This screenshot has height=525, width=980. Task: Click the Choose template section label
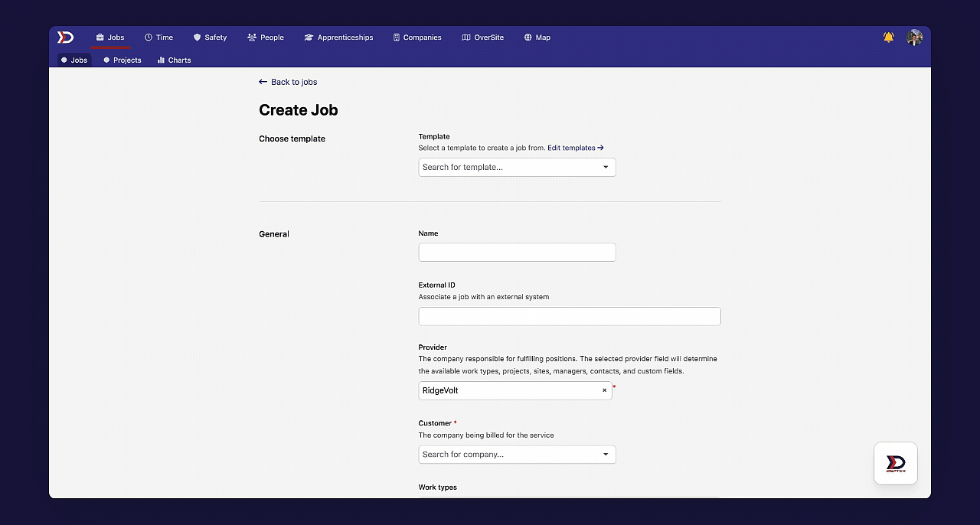point(292,139)
